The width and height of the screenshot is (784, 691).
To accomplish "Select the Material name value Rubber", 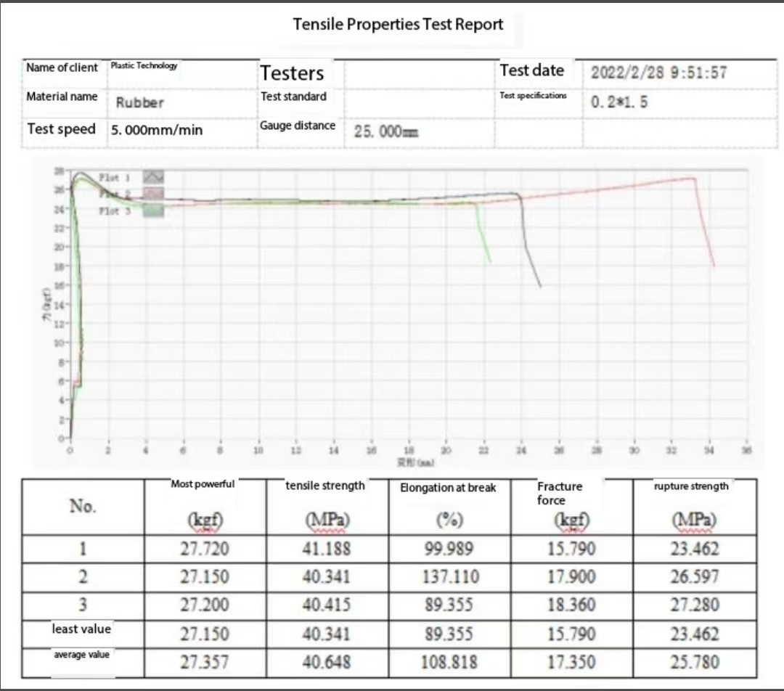I will (140, 102).
